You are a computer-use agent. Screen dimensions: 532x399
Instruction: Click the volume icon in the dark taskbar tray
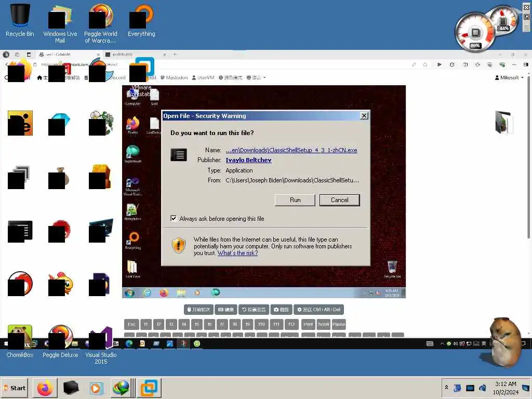coord(455,344)
